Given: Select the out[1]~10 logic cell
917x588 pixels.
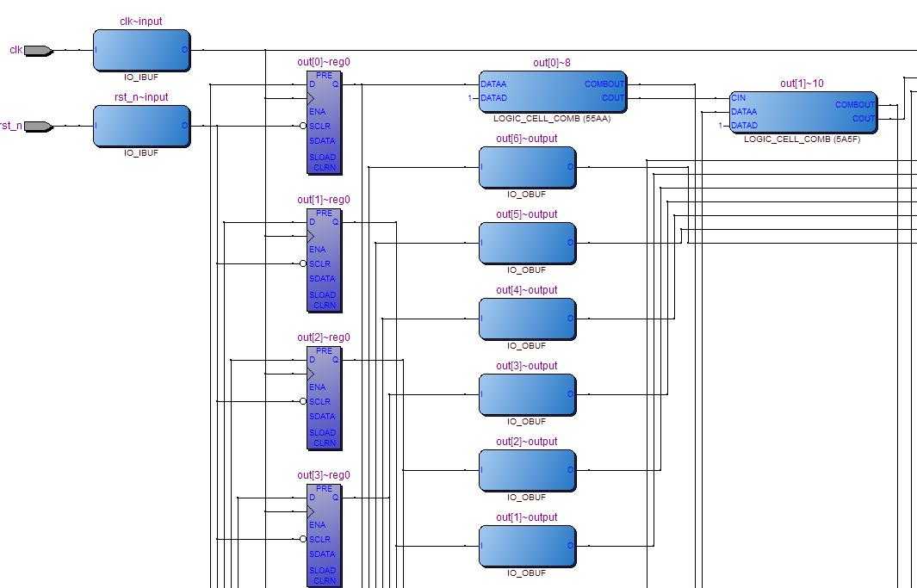Looking at the screenshot, I should tap(803, 112).
